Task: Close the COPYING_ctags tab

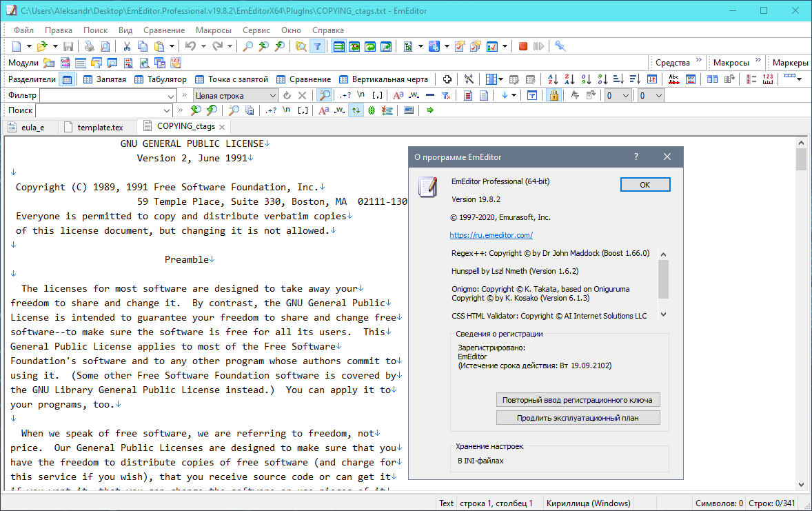Action: point(222,127)
